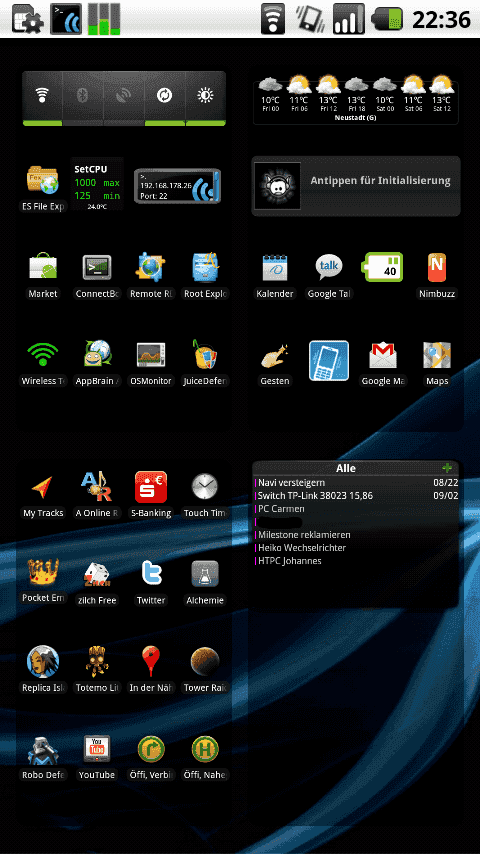Toggle Bluetooth in power control widget

(83, 98)
